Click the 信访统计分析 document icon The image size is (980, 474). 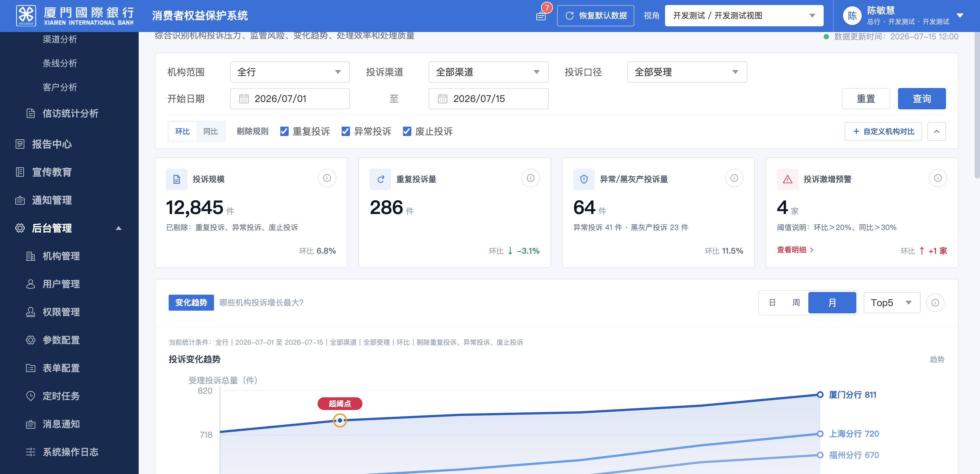30,113
